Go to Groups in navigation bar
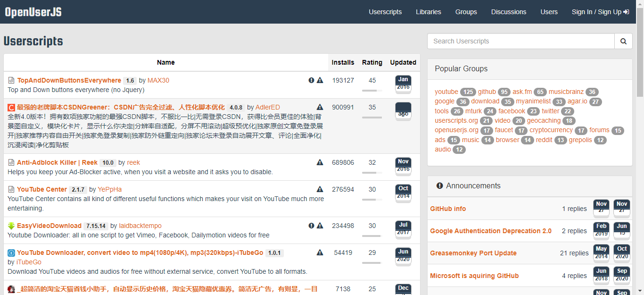 coord(466,12)
